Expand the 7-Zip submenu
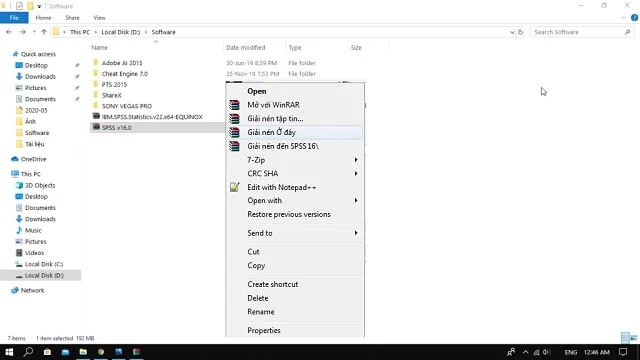The width and height of the screenshot is (640, 360). [x=294, y=160]
